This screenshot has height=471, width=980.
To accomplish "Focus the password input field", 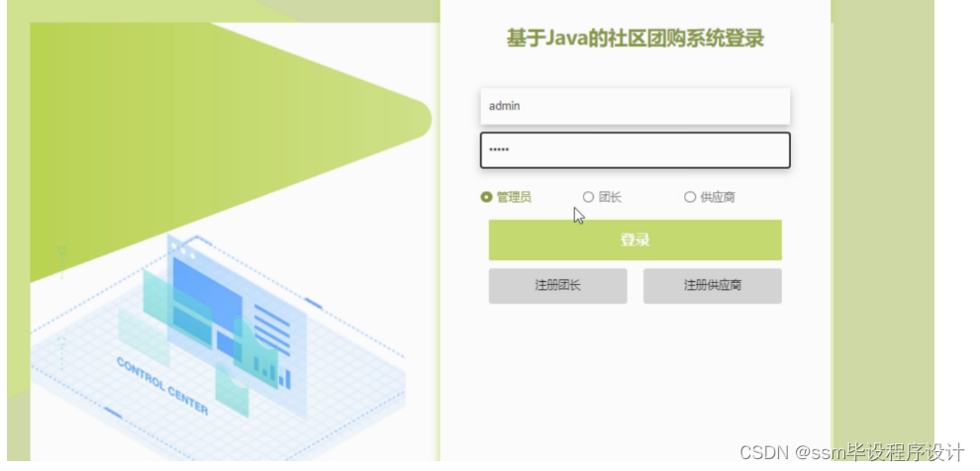I will [x=635, y=150].
